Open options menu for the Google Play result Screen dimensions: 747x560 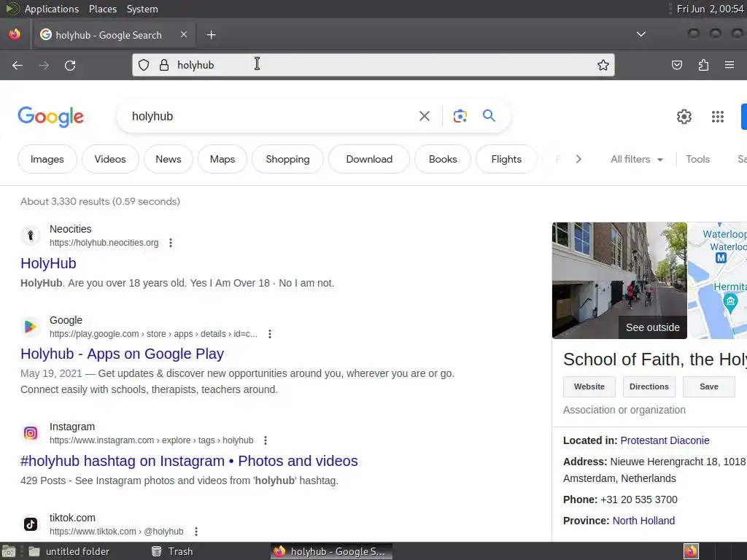click(x=270, y=334)
